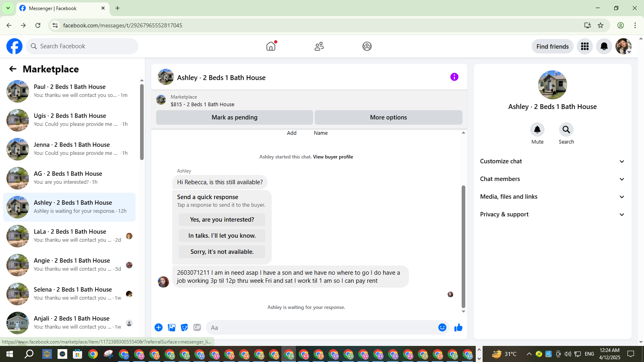The width and height of the screenshot is (644, 362).
Task: Send quick reply 'Yes, are you interested?'
Action: pos(222,220)
